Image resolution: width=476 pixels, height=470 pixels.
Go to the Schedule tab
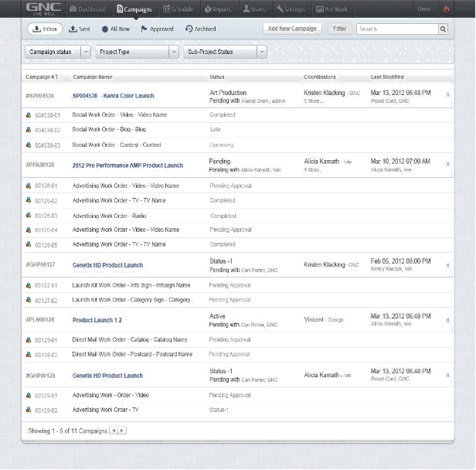[180, 9]
